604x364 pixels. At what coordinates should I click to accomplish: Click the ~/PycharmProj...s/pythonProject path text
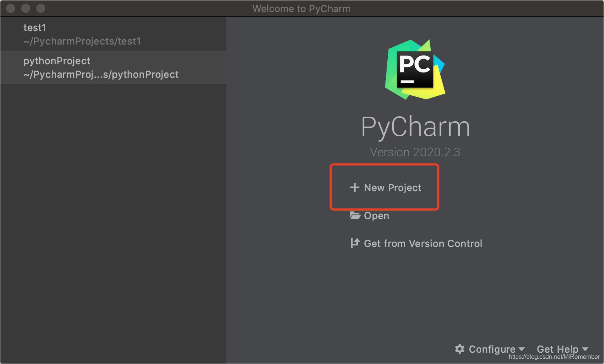101,74
